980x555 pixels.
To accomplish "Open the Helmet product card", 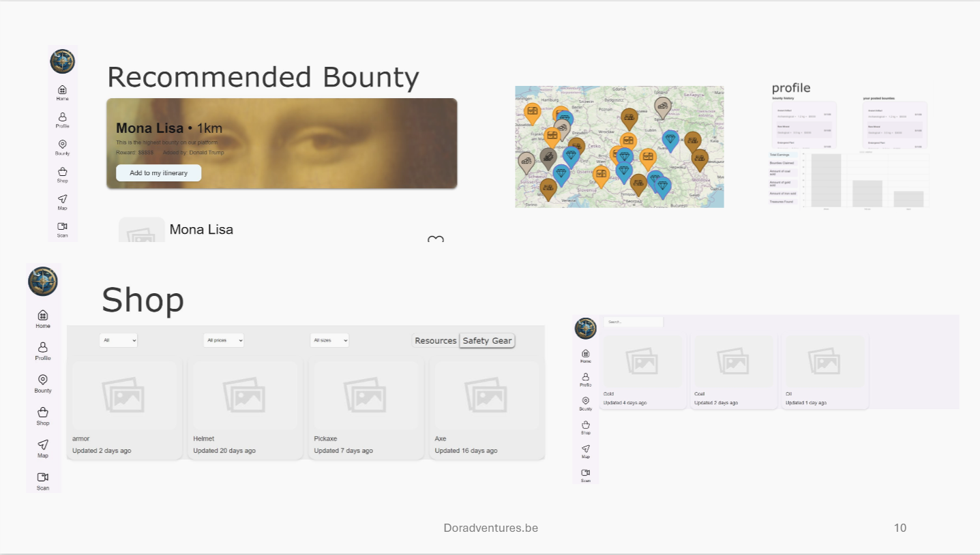I will 246,409.
